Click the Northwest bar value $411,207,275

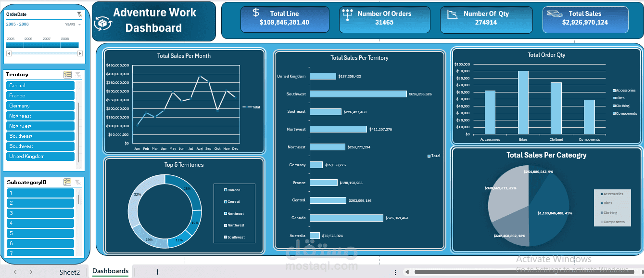380,129
